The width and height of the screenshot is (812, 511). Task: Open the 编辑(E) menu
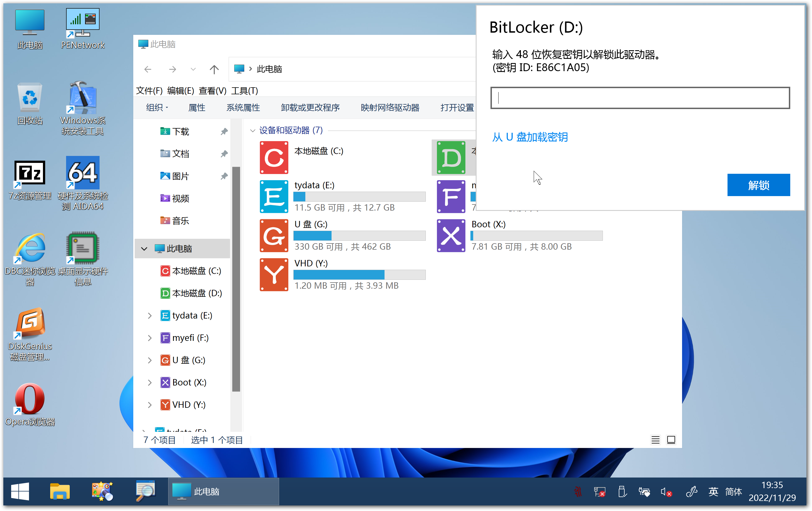[180, 91]
